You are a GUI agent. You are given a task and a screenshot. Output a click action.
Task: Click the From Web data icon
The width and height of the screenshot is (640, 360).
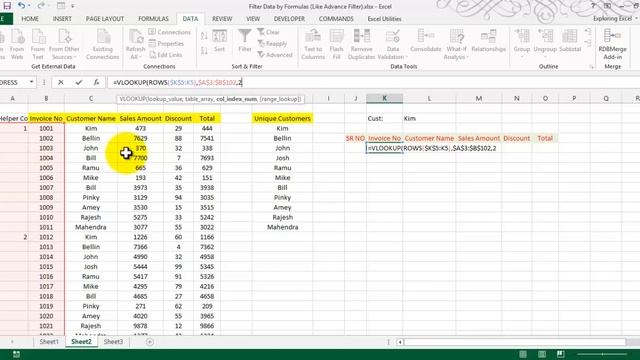tap(17, 44)
